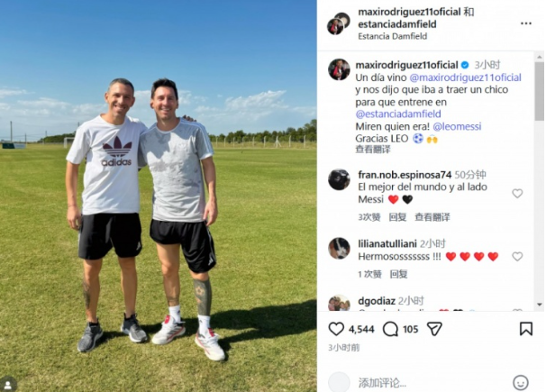Open emoji picker in comment box

point(521,383)
